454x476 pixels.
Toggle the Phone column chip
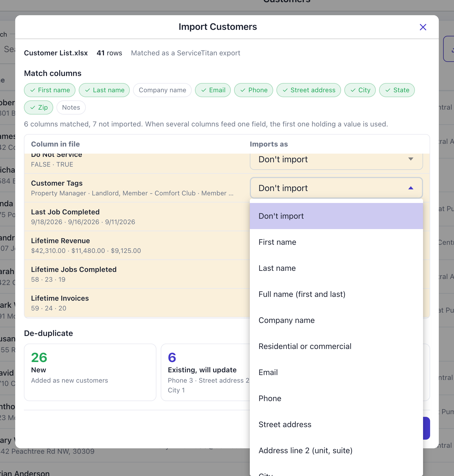254,90
